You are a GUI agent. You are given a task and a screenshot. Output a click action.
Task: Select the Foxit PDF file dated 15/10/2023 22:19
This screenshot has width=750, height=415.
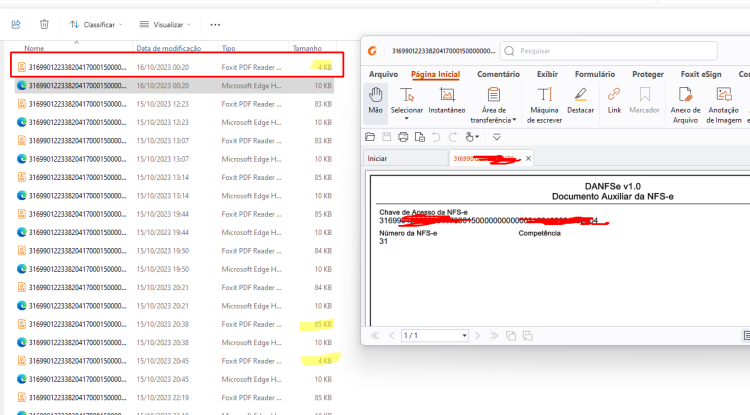pyautogui.click(x=174, y=397)
